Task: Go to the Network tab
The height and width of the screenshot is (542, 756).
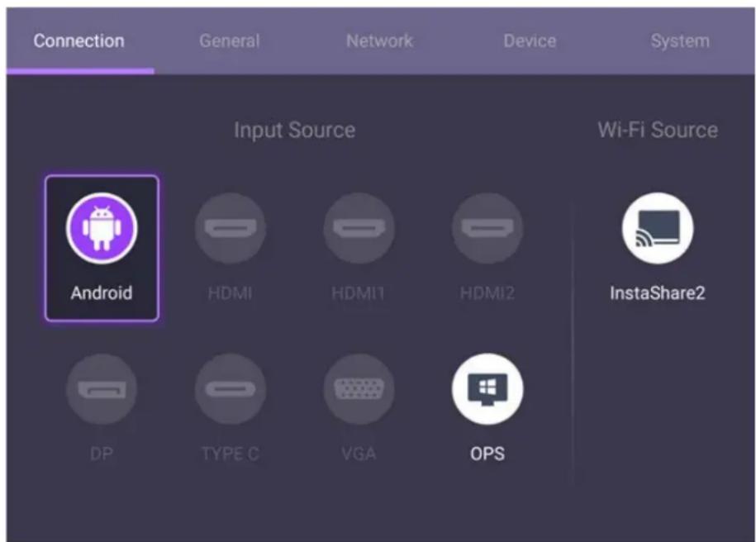Action: [380, 41]
